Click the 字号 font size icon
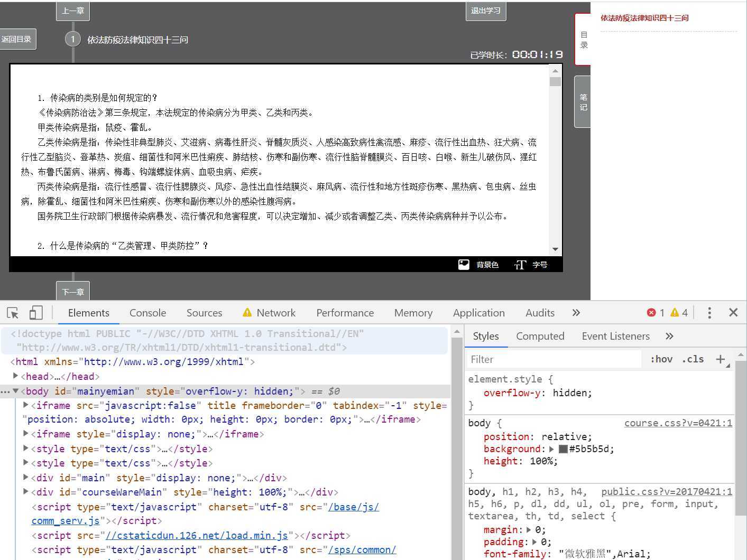This screenshot has width=747, height=560. 520,265
